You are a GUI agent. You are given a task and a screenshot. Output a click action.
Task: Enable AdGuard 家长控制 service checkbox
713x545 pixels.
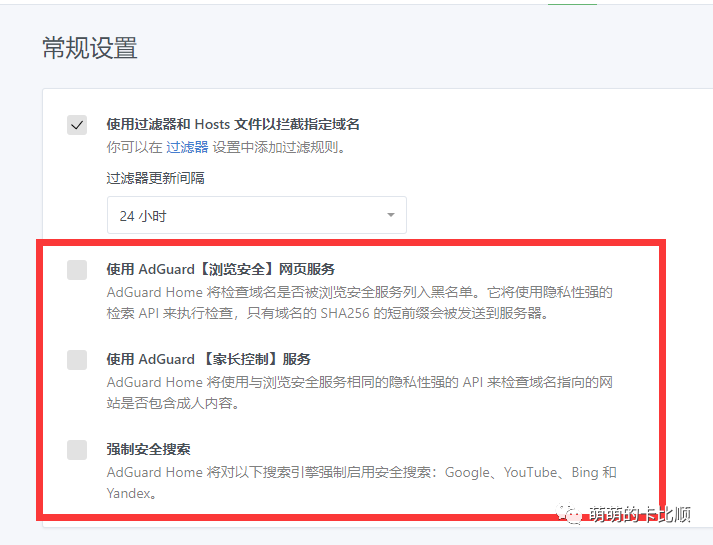[x=77, y=360]
